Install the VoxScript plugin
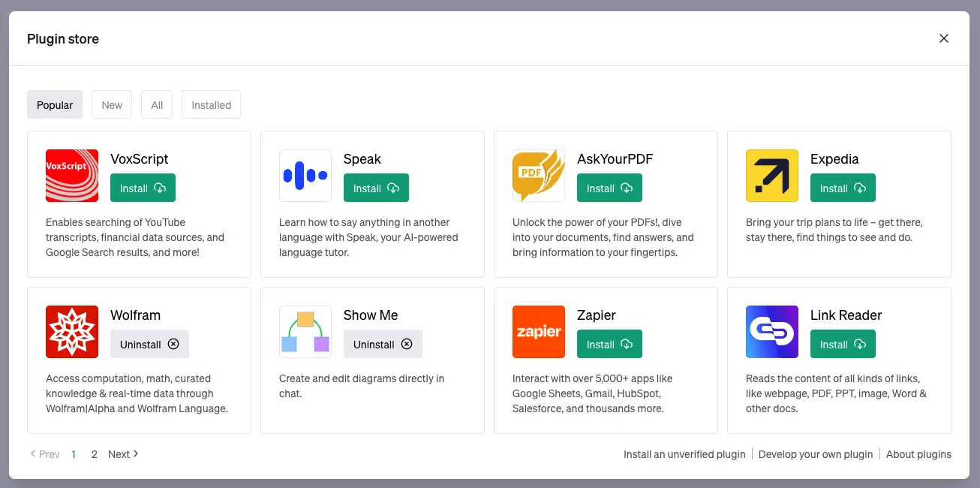The width and height of the screenshot is (980, 488). (x=143, y=188)
